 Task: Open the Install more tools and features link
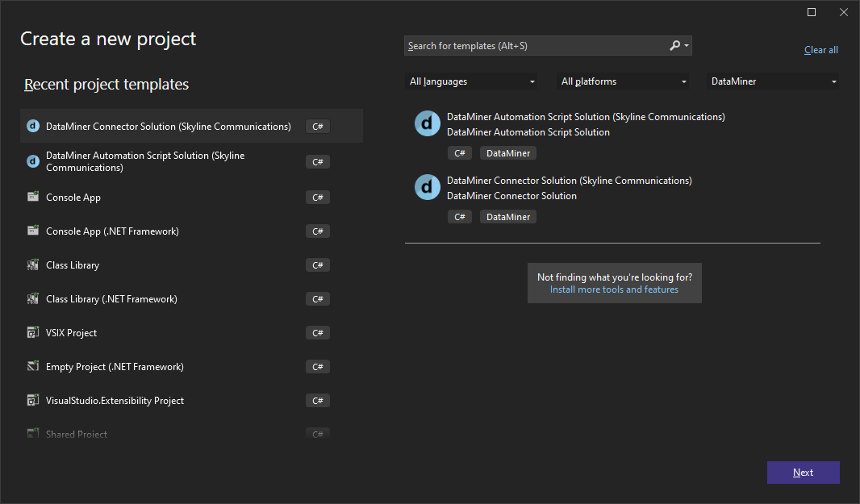(x=614, y=289)
